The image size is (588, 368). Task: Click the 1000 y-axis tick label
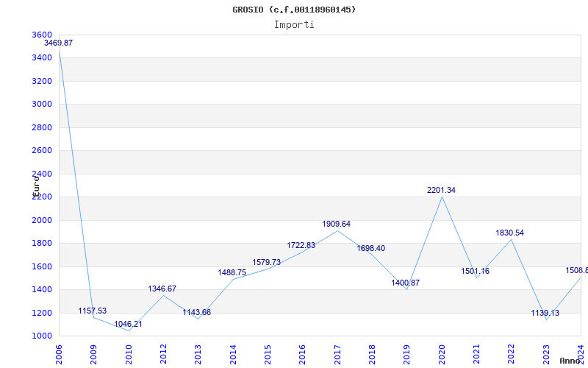point(42,336)
